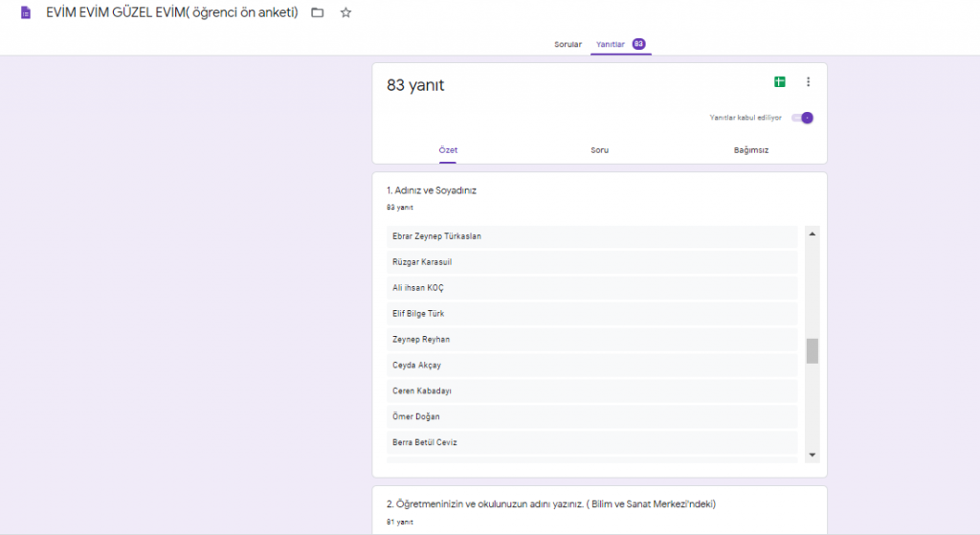Toggle the 'Yanıtlar kabul ediliyor' switch
Screen dimensions: 980x535
(x=802, y=118)
